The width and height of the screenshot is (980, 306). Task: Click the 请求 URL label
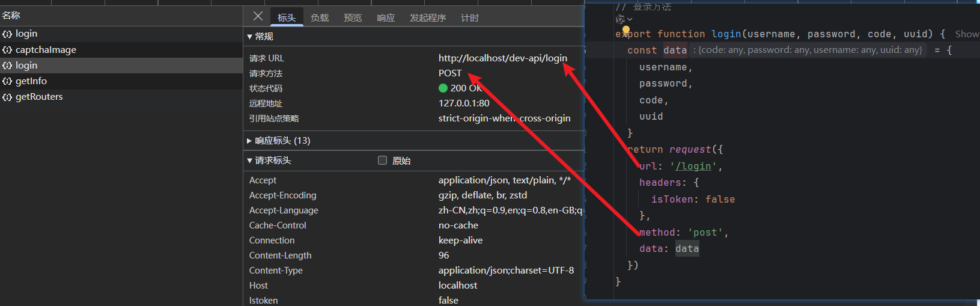266,58
